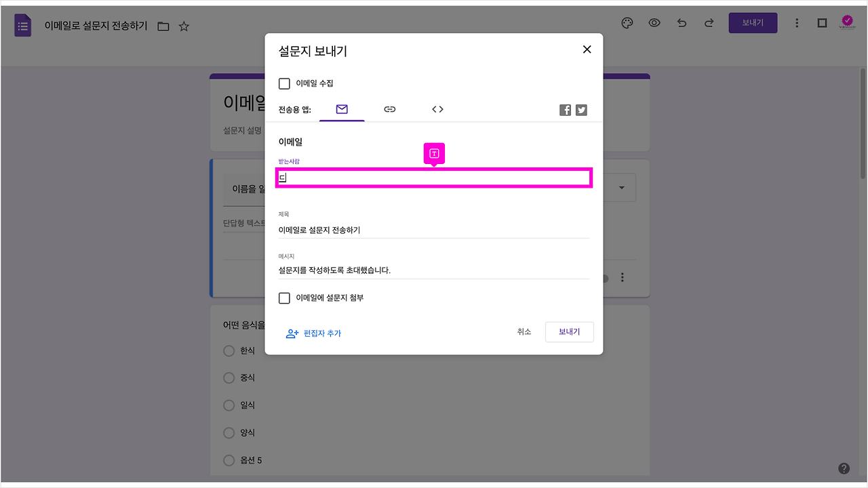Click the 보내기 button in the dialog

(x=569, y=332)
